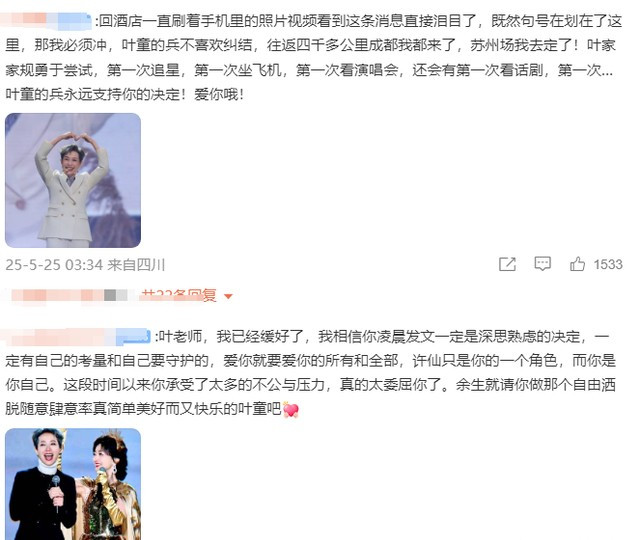
Task: Click the 来自四川 location label
Action: (x=136, y=265)
